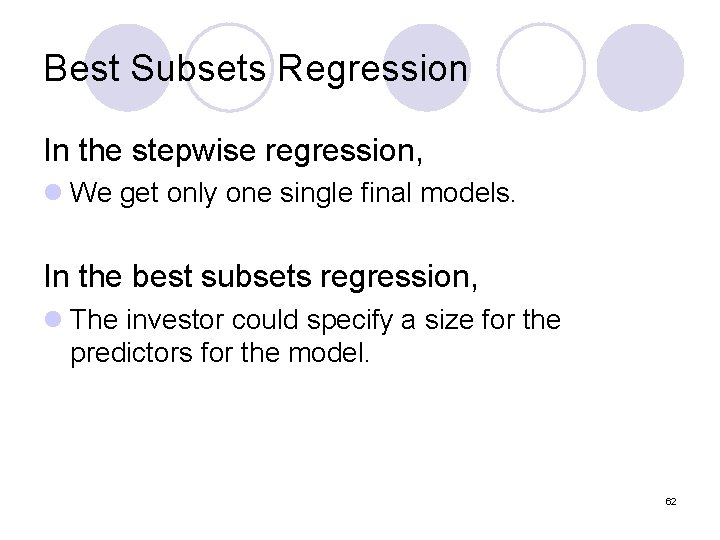
Task: Click the line "We get only one single final models."
Action: [x=294, y=193]
